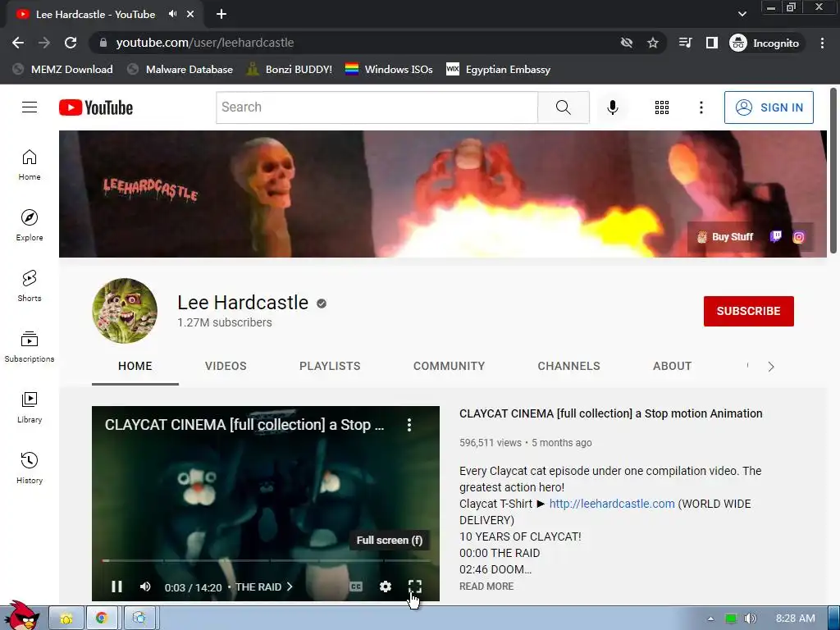Screen dimensions: 840x630
Task: Switch to the ABOUT tab
Action: pos(672,366)
